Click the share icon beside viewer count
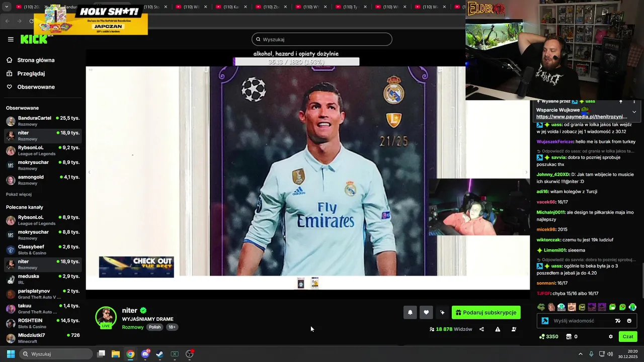 481,329
